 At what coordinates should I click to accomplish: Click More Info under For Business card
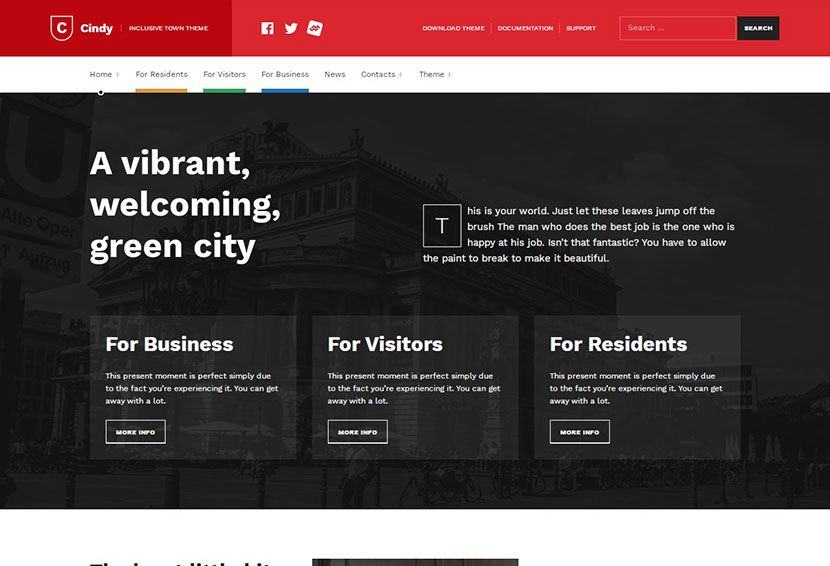coord(135,432)
